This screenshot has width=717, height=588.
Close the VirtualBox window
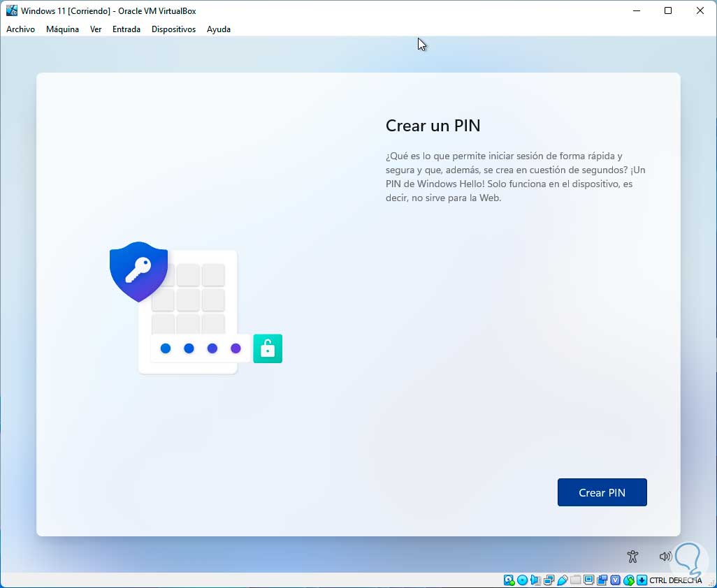pyautogui.click(x=700, y=10)
